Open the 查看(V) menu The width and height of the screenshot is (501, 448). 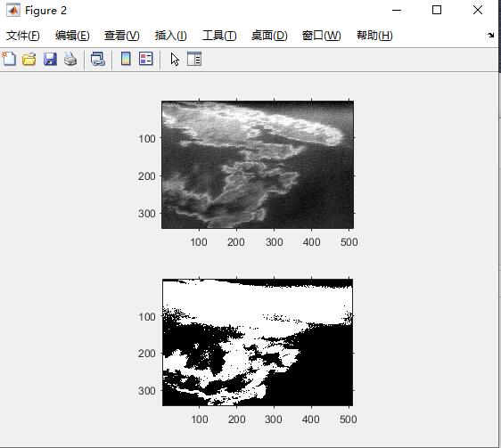(x=122, y=36)
